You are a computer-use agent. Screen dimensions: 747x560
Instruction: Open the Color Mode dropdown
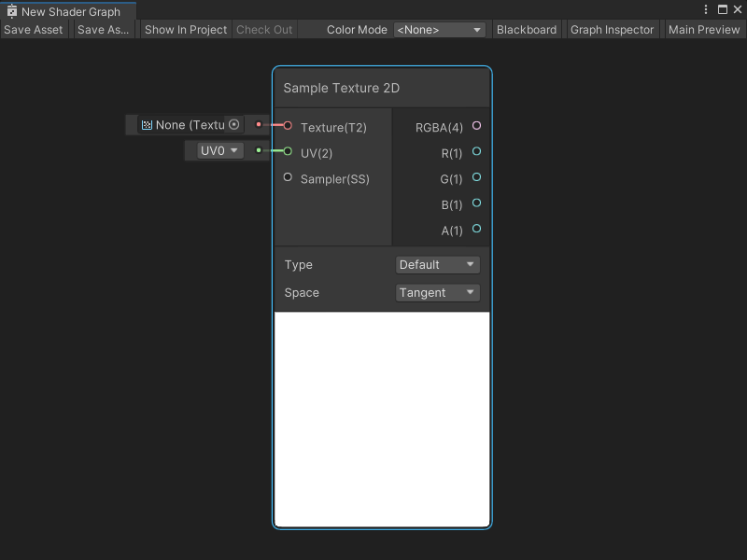click(440, 29)
